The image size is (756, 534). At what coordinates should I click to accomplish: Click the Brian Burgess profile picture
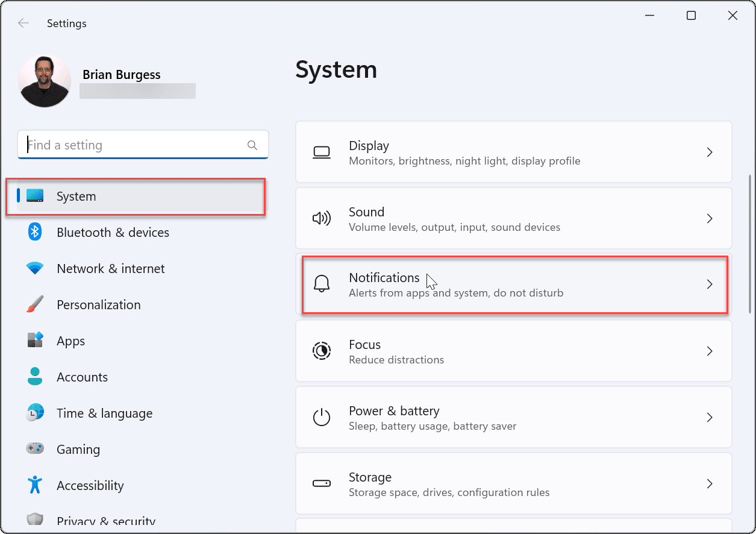point(44,80)
